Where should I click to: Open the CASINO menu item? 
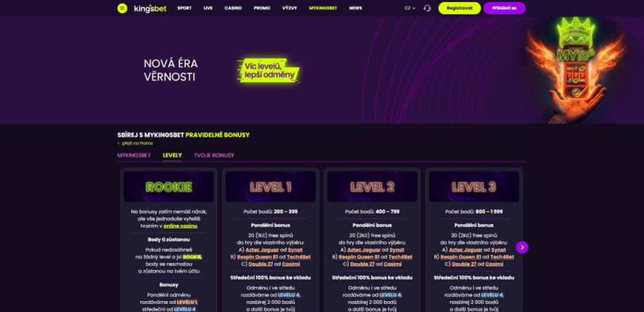click(233, 8)
